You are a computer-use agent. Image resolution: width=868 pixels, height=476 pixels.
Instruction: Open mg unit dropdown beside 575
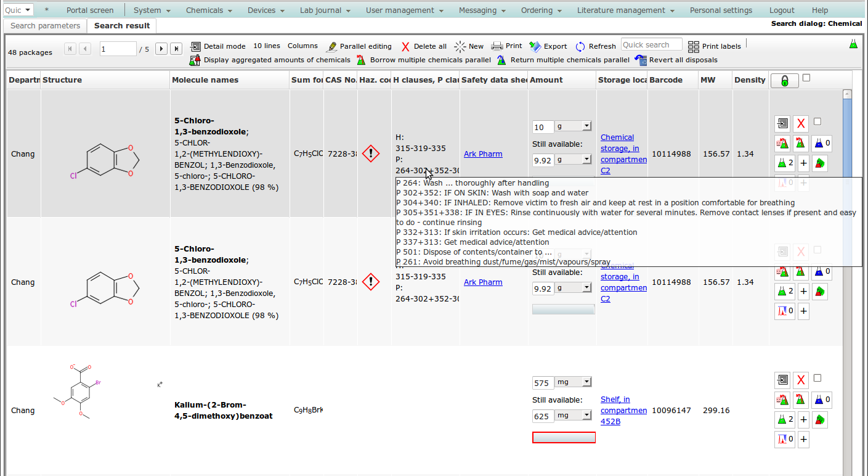point(573,382)
